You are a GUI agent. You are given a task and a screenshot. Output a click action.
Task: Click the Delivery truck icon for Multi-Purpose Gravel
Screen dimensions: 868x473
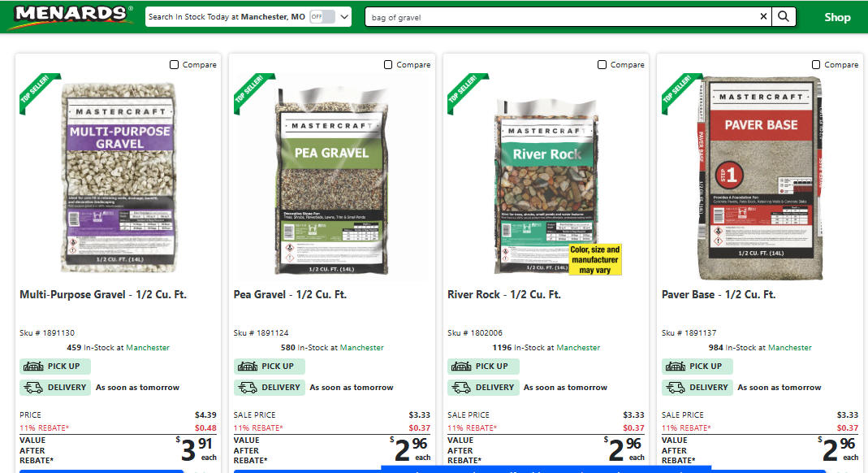click(33, 388)
